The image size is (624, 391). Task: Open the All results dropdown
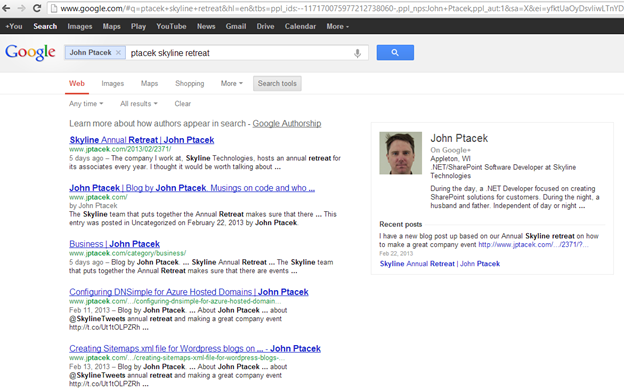coord(139,104)
